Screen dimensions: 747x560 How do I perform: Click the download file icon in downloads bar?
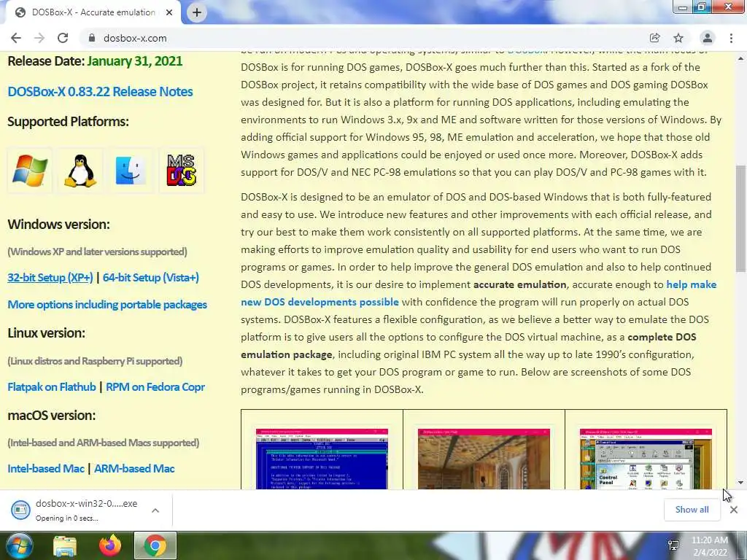(20, 510)
